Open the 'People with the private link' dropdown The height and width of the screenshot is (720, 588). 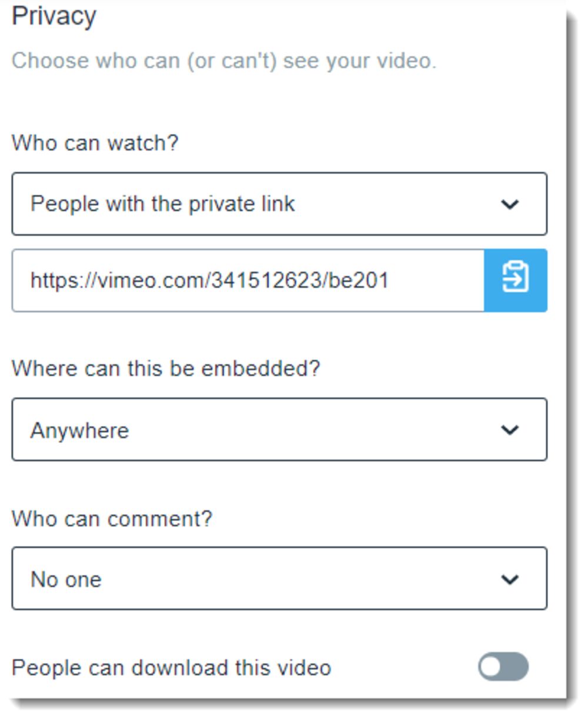pos(279,204)
